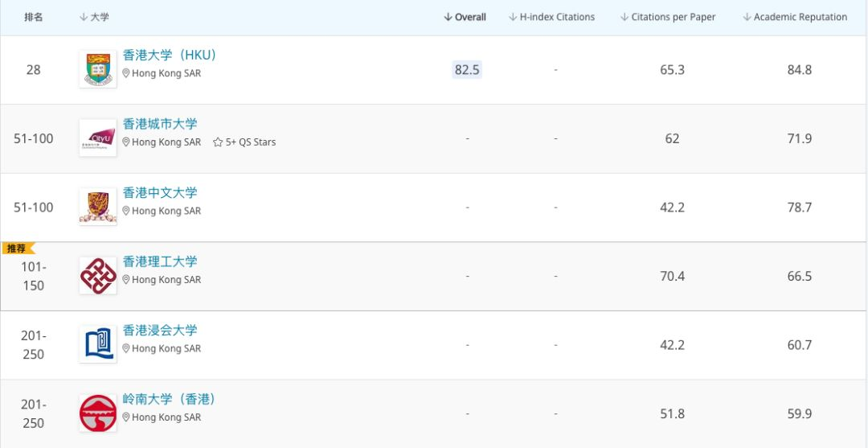
Task: Open the 香港理工大学 university link
Action: 160,261
